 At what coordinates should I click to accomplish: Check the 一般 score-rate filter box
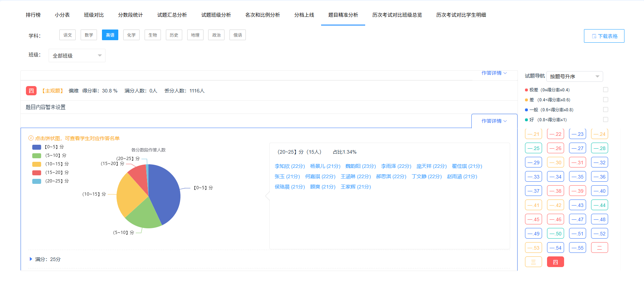tap(605, 110)
